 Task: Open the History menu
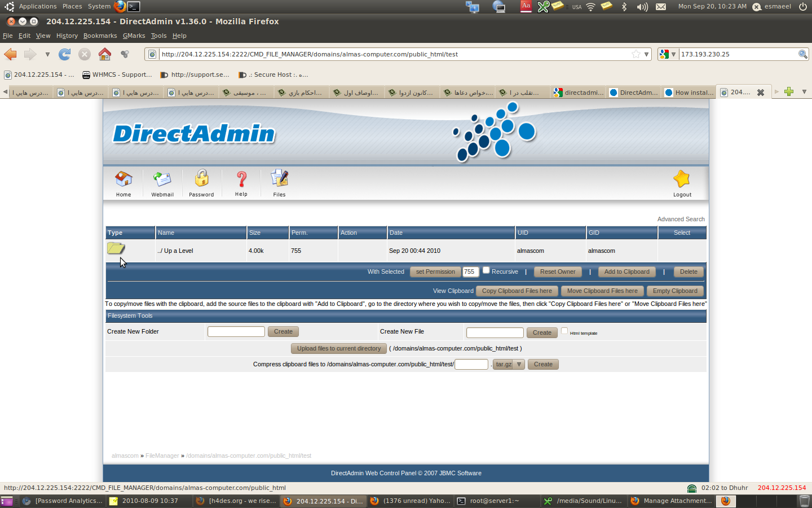tap(67, 36)
